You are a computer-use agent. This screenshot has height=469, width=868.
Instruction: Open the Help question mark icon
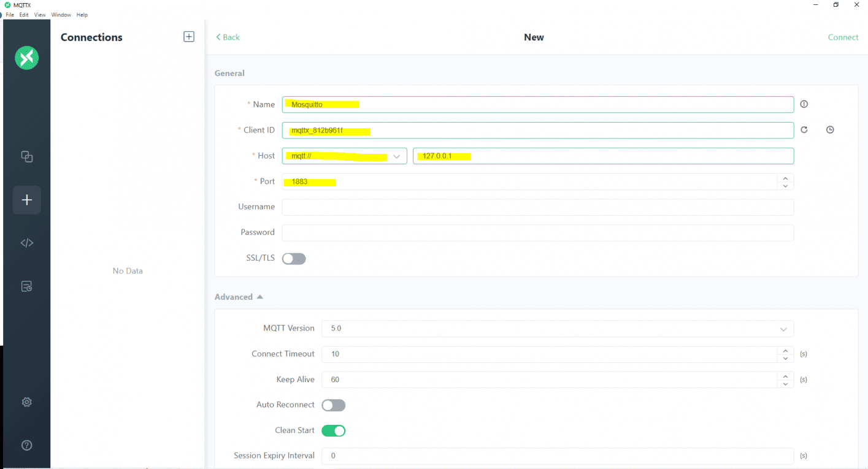coord(27,445)
